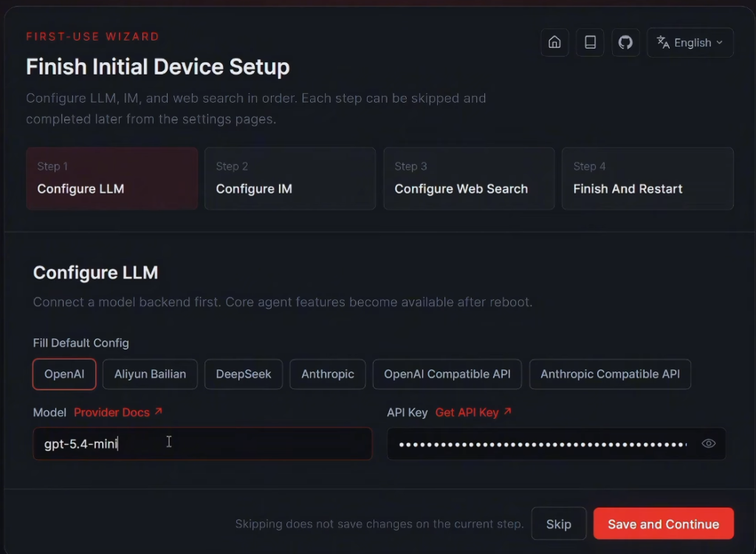Click the translate language icon
The image size is (756, 554).
[x=663, y=42]
